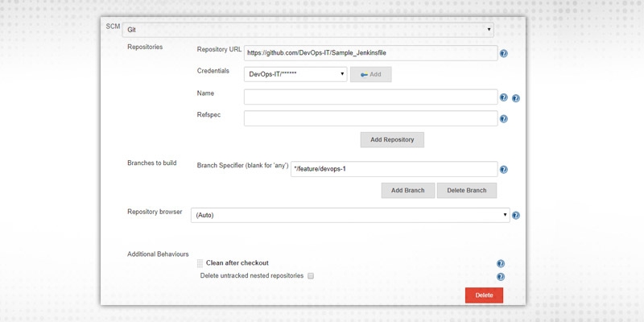
Task: Focus the Repository URL input field
Action: (371, 53)
